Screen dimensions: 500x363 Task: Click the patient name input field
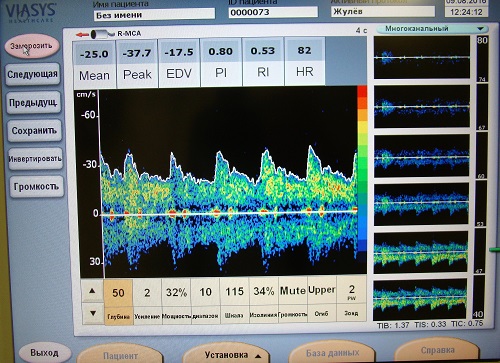(154, 14)
